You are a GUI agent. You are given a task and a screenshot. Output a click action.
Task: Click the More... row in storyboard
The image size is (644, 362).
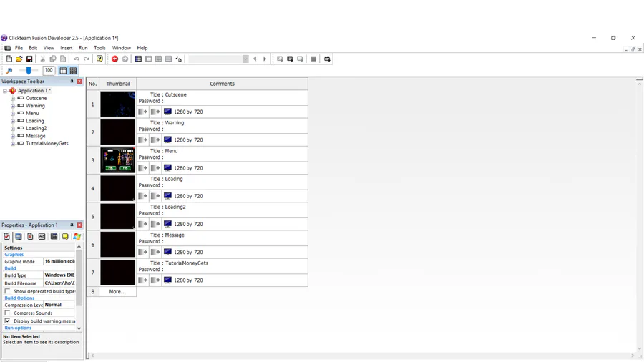pyautogui.click(x=117, y=292)
